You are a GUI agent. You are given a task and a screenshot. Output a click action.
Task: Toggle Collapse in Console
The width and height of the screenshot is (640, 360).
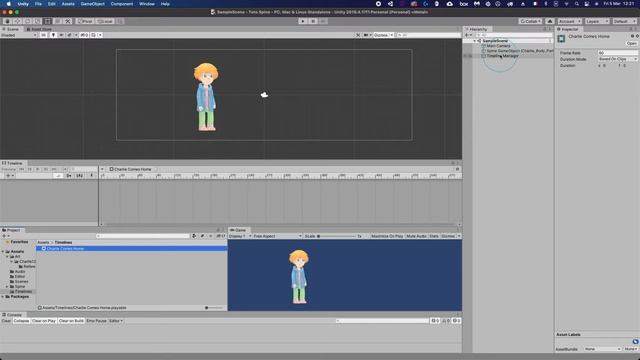tap(21, 321)
